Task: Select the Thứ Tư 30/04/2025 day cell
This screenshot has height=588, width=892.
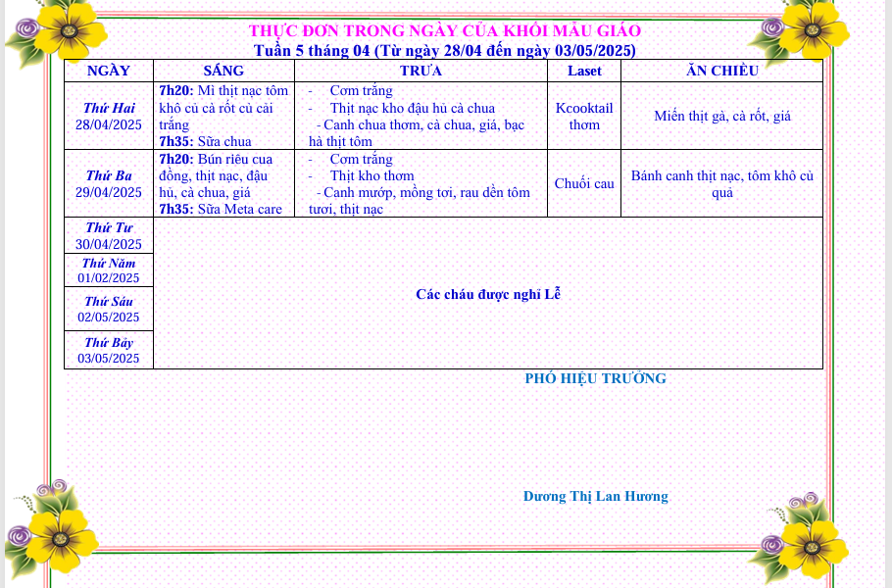Action: [x=109, y=236]
